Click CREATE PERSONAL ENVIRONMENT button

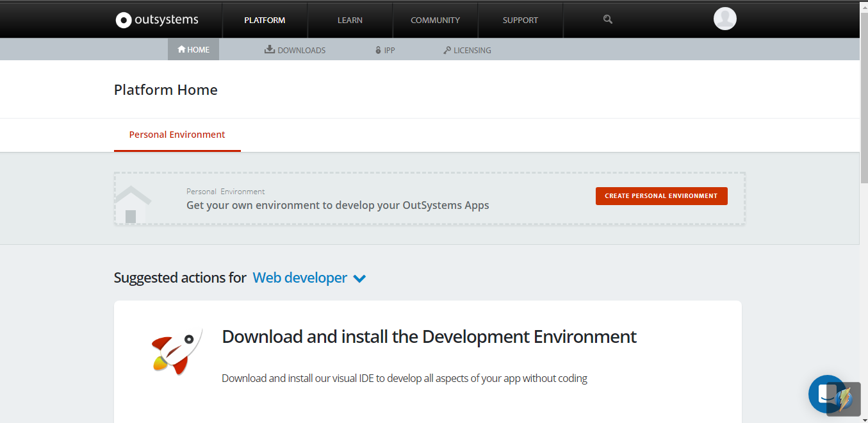[661, 195]
